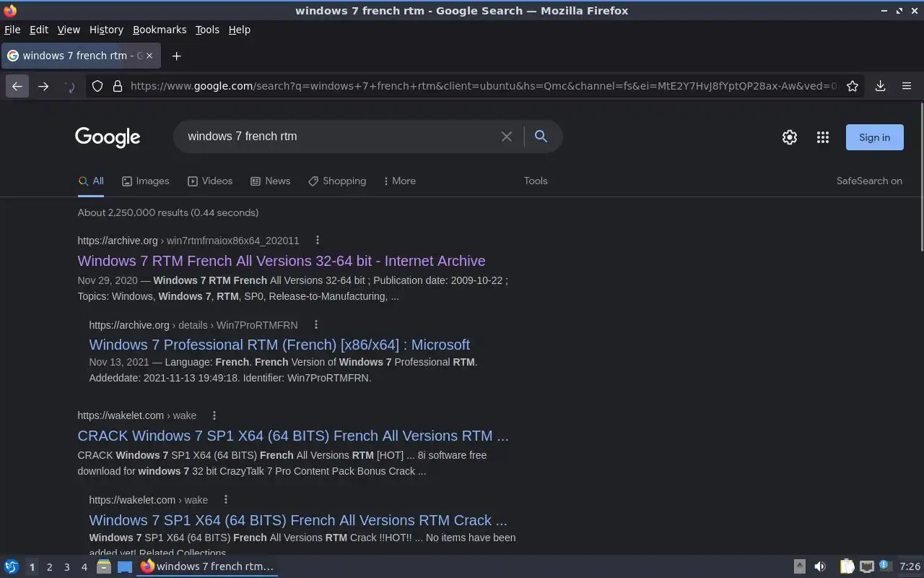
Task: Switch to Images results tab
Action: (145, 181)
